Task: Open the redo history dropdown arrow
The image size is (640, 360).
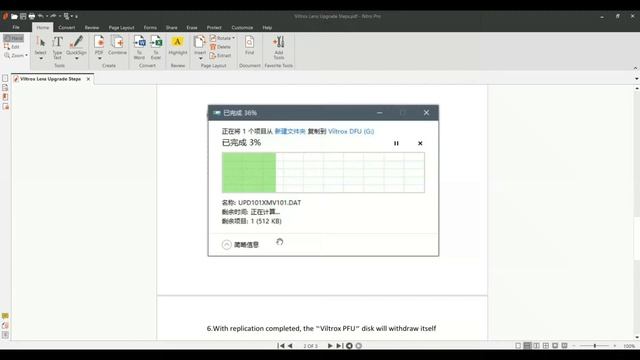Action: 60,16
